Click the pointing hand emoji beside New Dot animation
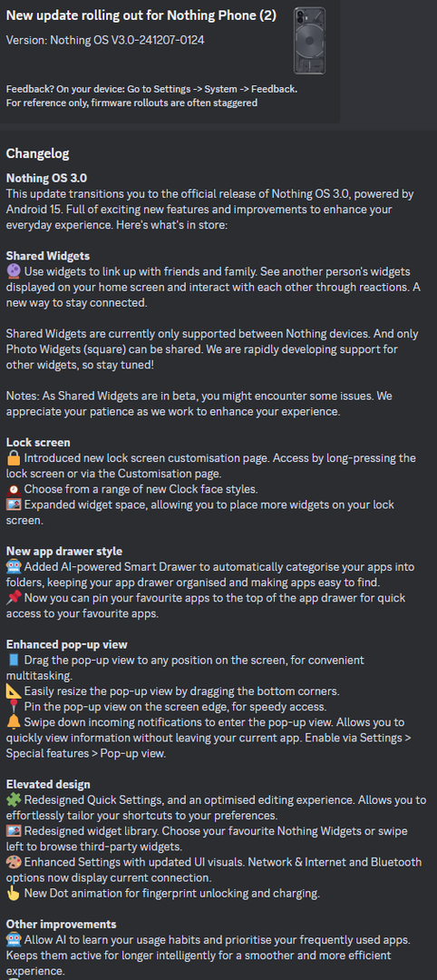Viewport: 437px width, 980px height. coord(13,893)
